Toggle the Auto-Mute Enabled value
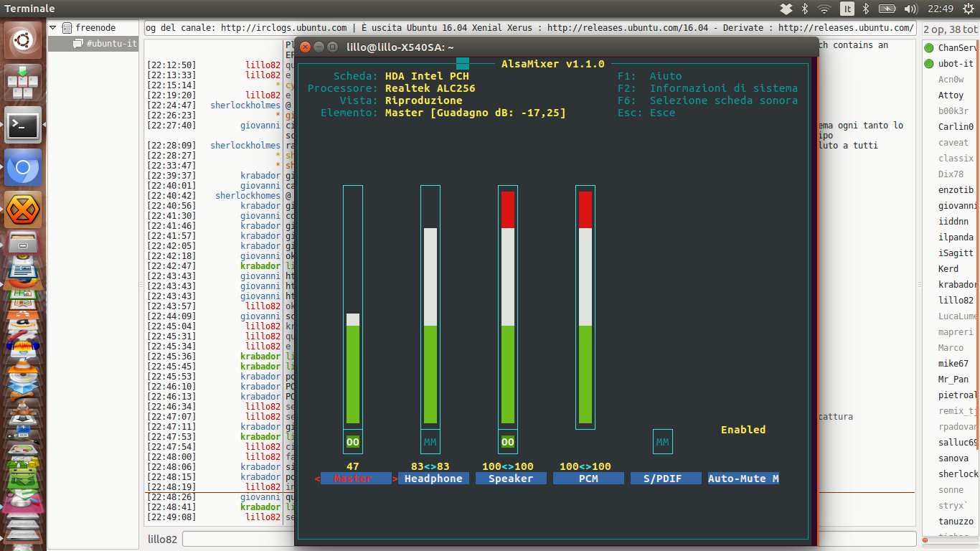Screen dimensions: 980x551 [743, 430]
